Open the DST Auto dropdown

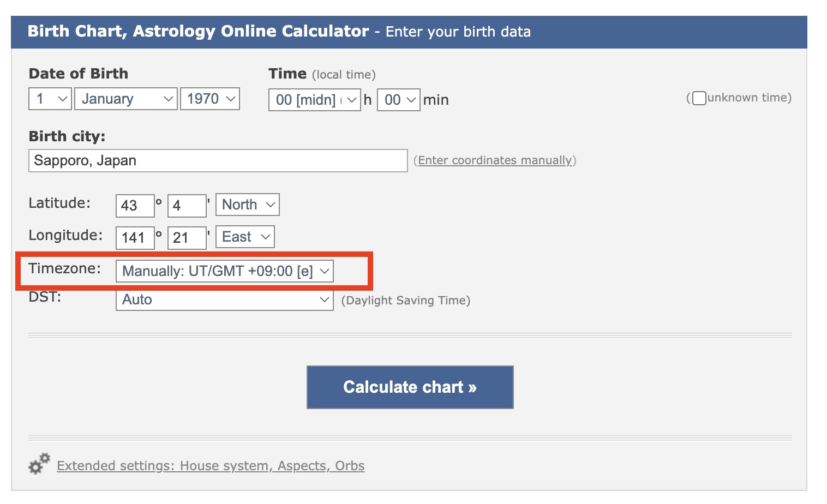(x=224, y=299)
